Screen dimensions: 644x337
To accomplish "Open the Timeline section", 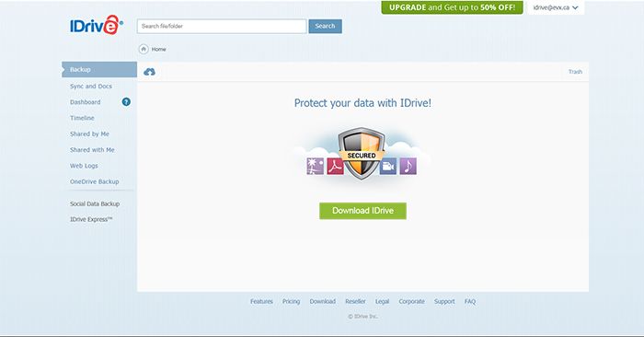I will [82, 118].
